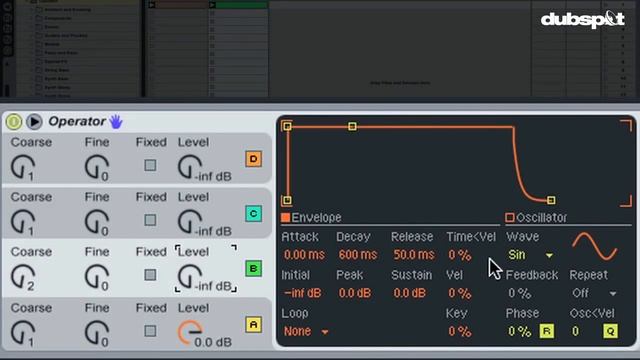Click the Level knob of oscillator D
Image resolution: width=640 pixels, height=360 pixels.
click(x=190, y=167)
